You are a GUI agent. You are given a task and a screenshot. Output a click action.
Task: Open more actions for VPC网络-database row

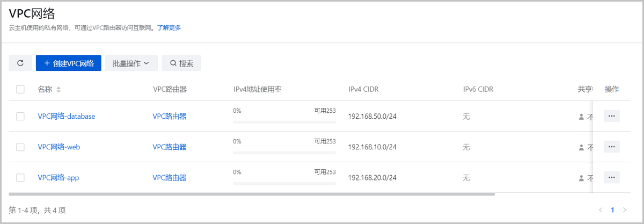(x=611, y=116)
